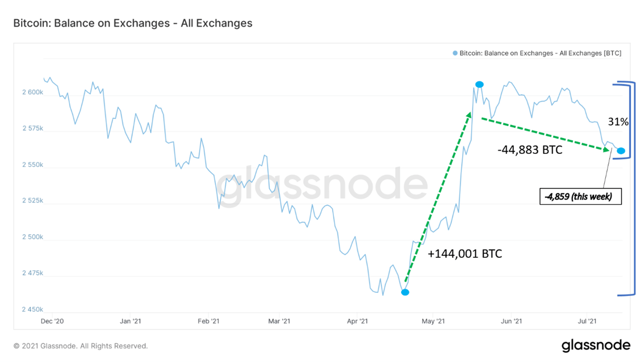
Task: Click the '31%' label near the bracket
Action: point(618,122)
